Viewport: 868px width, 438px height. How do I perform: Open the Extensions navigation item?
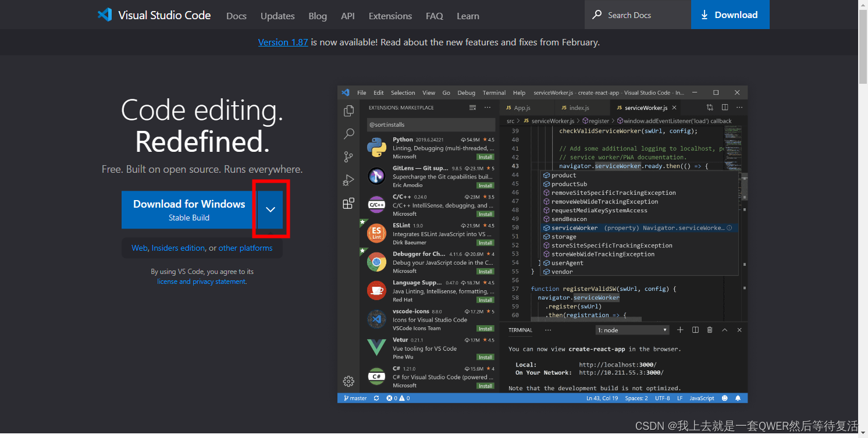[x=390, y=16]
